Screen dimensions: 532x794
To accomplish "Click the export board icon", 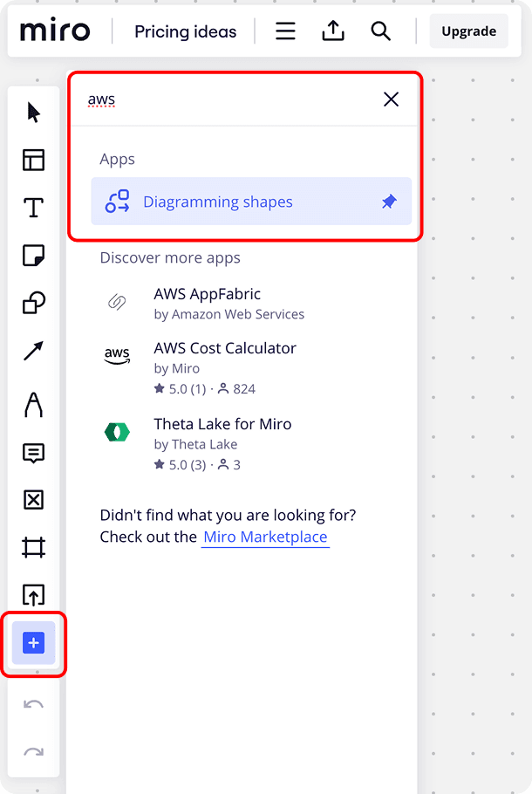I will pos(333,31).
